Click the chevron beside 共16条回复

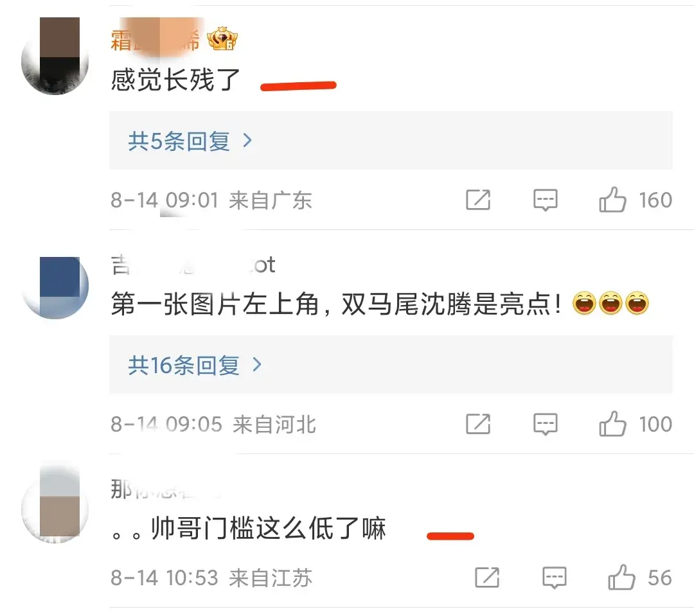coord(256,365)
